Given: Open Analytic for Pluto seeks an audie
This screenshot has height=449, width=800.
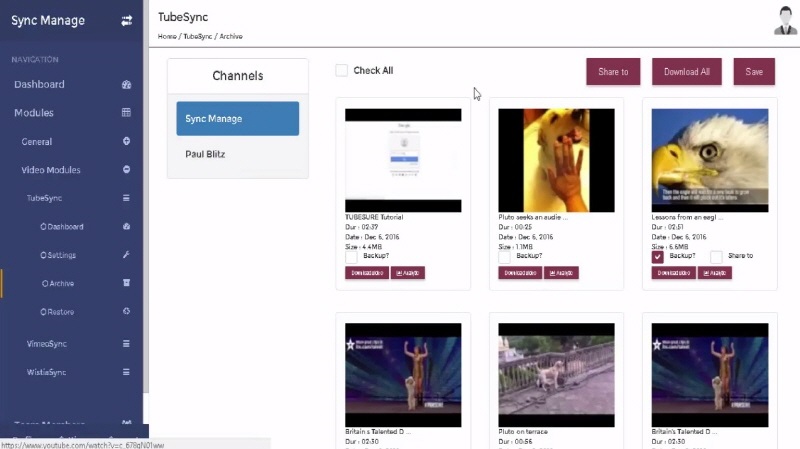Looking at the screenshot, I should point(561,273).
